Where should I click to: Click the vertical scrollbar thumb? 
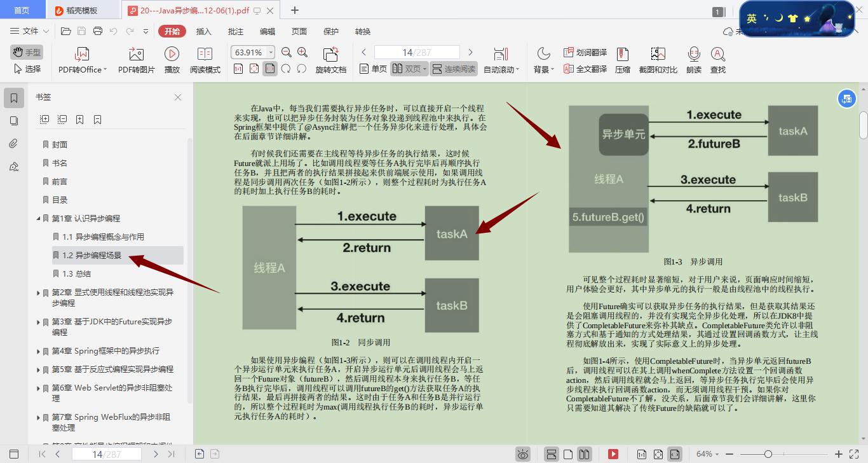864,124
